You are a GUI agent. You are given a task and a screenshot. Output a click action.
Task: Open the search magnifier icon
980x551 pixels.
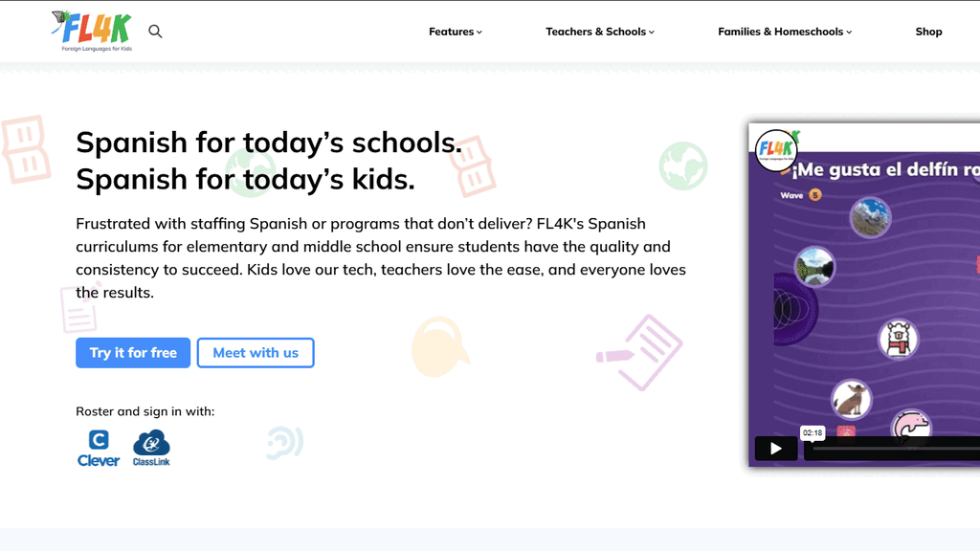(155, 32)
